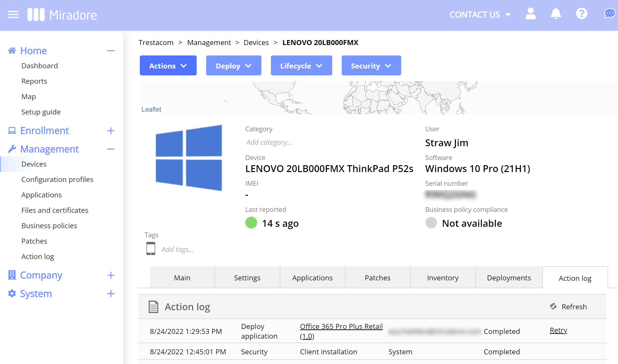Open Applications in the sidebar
The height and width of the screenshot is (364, 618).
41,195
